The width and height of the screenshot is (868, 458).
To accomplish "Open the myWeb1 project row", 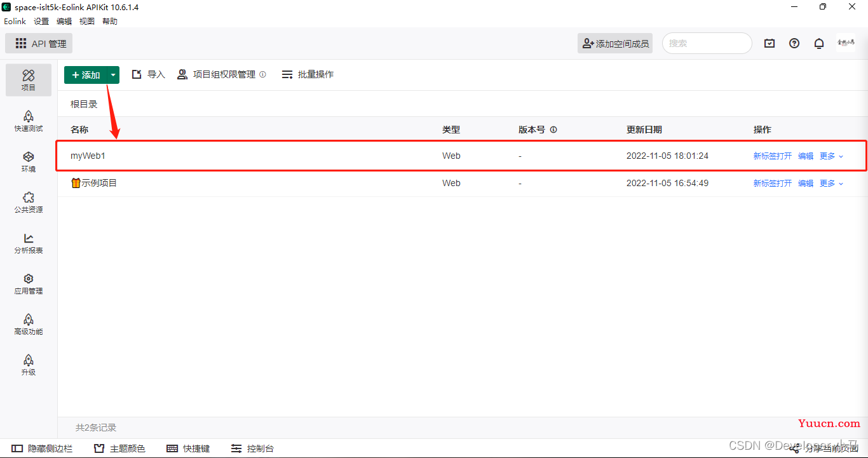I will click(x=461, y=156).
